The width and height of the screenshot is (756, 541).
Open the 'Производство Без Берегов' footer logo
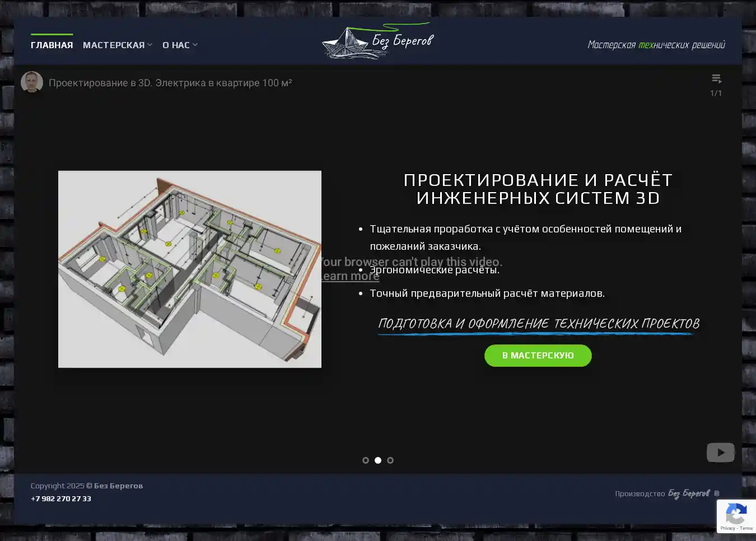pos(688,493)
